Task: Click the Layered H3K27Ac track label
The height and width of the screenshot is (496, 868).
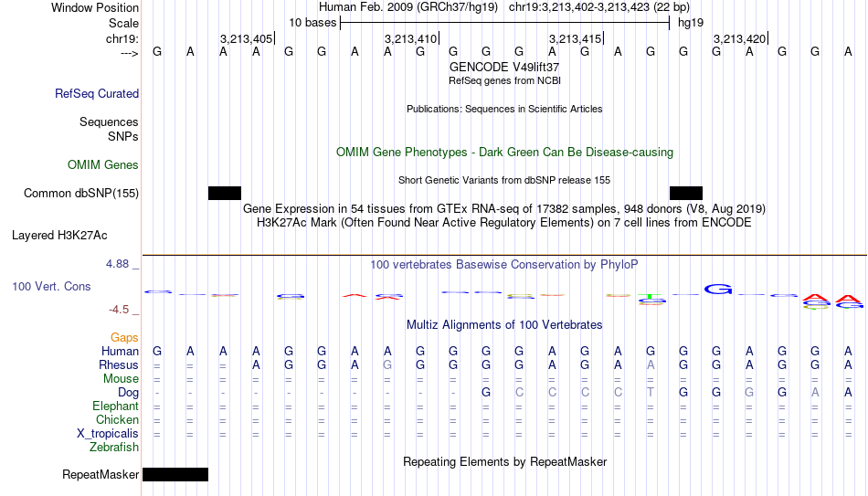Action: pos(59,236)
